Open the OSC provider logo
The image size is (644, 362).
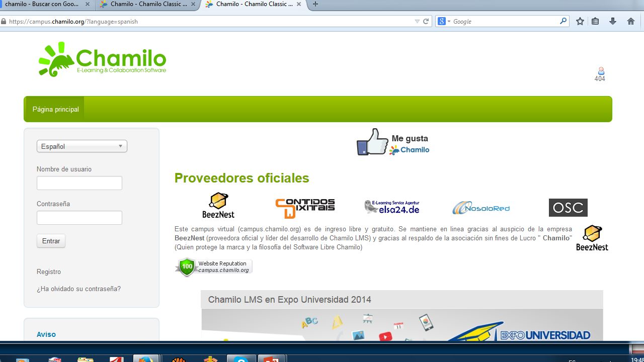[x=568, y=208]
